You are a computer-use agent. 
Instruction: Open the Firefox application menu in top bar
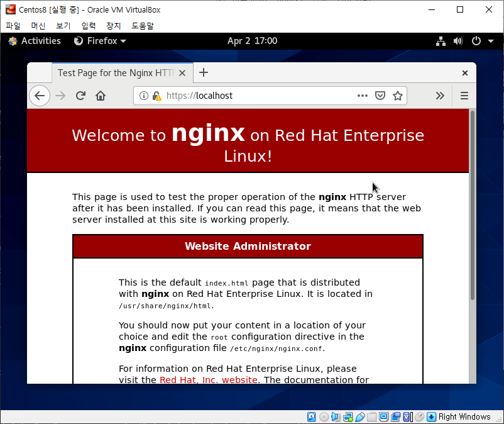tap(100, 41)
